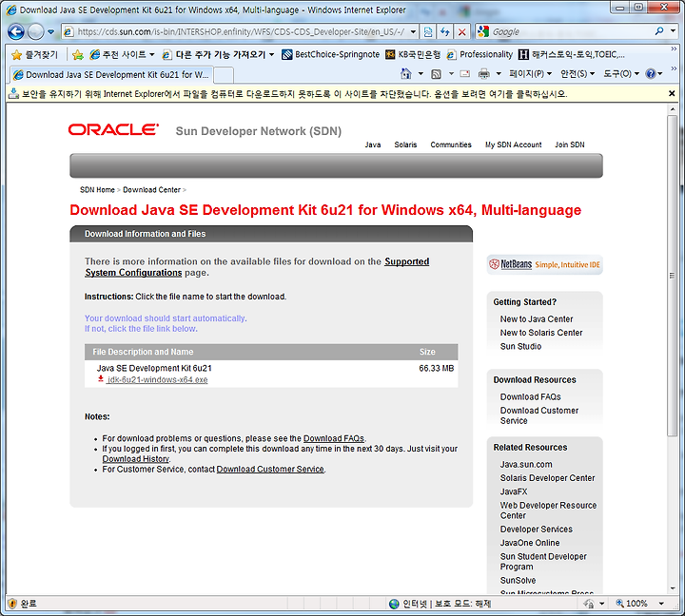Download the jdk-6u21-windows-x64.exe file link
Screen dimensions: 685x616
click(x=157, y=380)
